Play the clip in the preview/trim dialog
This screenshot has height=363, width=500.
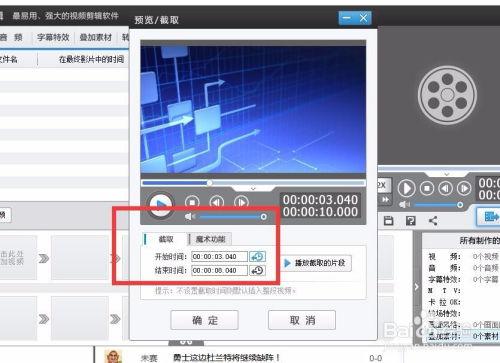pyautogui.click(x=161, y=204)
